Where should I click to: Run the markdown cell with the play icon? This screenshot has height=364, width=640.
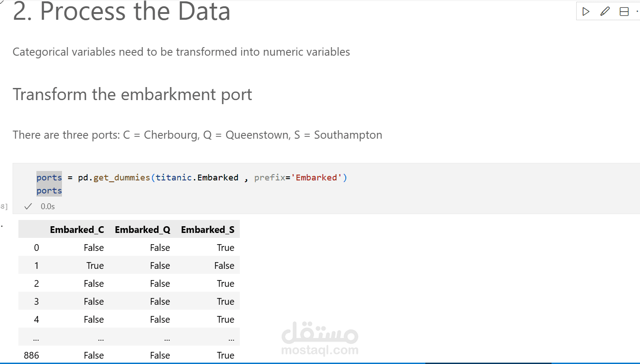click(x=586, y=12)
